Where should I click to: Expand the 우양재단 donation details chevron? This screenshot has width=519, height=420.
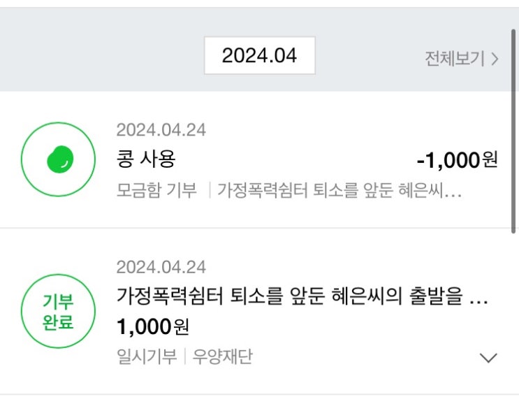point(488,358)
